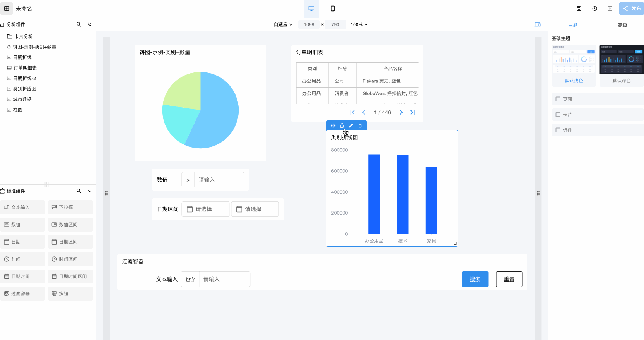The image size is (644, 340).
Task: Open the 卡片分析 folder
Action: click(x=20, y=36)
